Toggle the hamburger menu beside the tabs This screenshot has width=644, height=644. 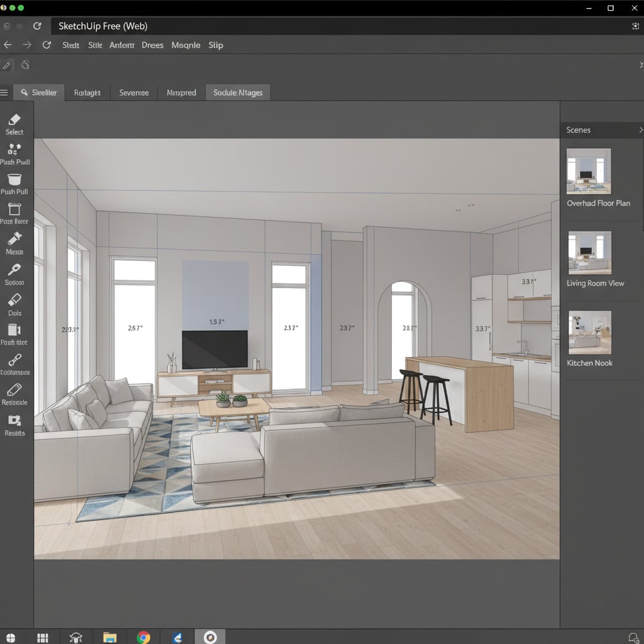[x=5, y=92]
